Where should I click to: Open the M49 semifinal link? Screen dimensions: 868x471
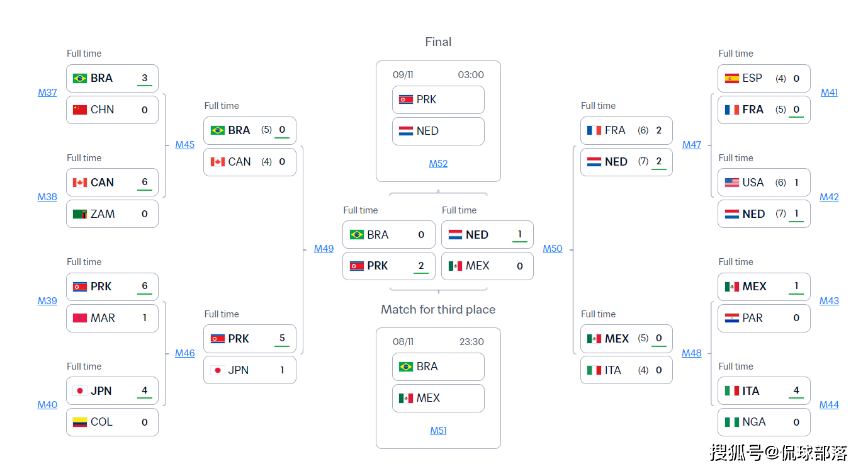(x=324, y=249)
